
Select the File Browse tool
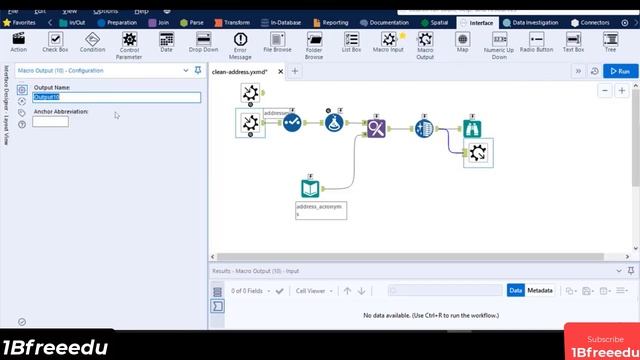(277, 42)
